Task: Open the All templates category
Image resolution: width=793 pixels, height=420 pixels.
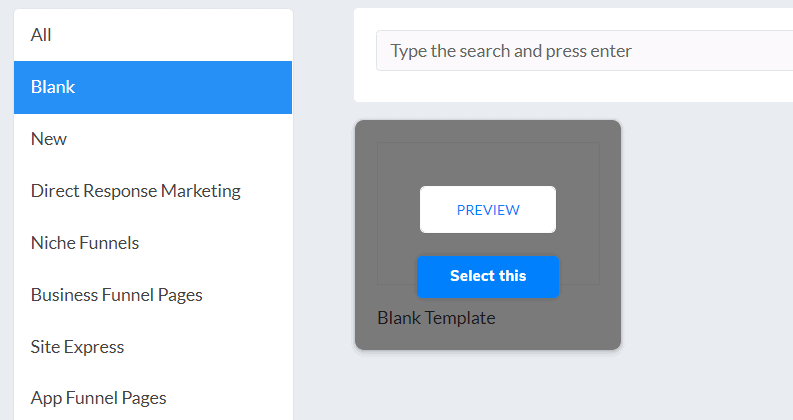Action: 153,35
